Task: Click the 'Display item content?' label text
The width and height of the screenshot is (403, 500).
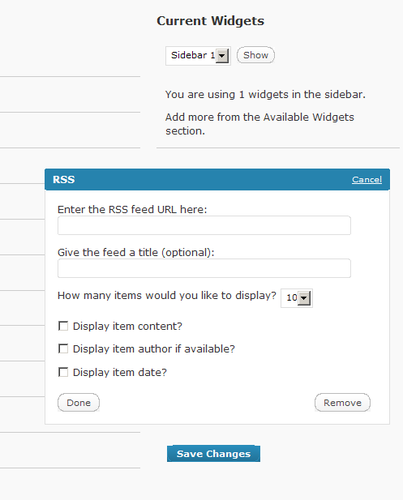Action: [x=127, y=326]
